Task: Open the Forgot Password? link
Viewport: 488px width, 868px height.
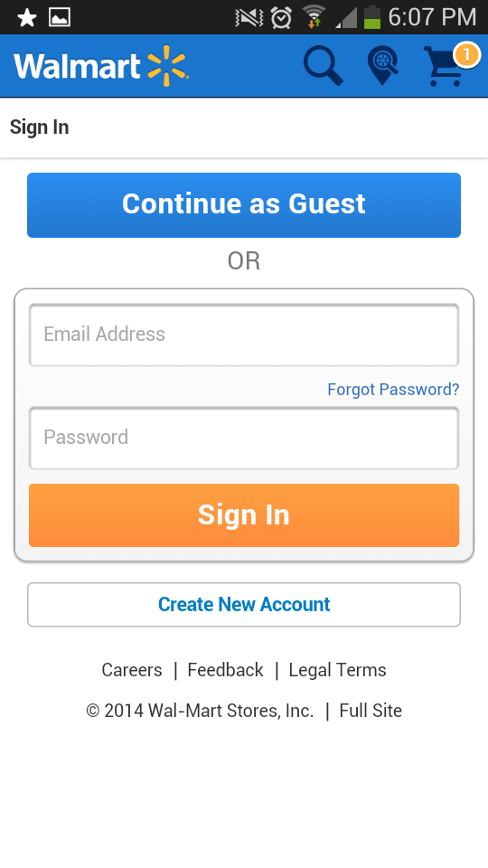Action: click(x=393, y=389)
